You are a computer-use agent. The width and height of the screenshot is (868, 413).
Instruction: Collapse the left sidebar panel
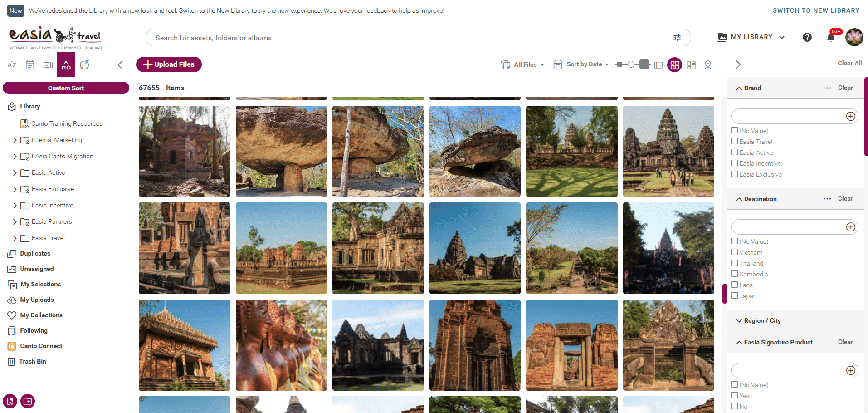[120, 65]
